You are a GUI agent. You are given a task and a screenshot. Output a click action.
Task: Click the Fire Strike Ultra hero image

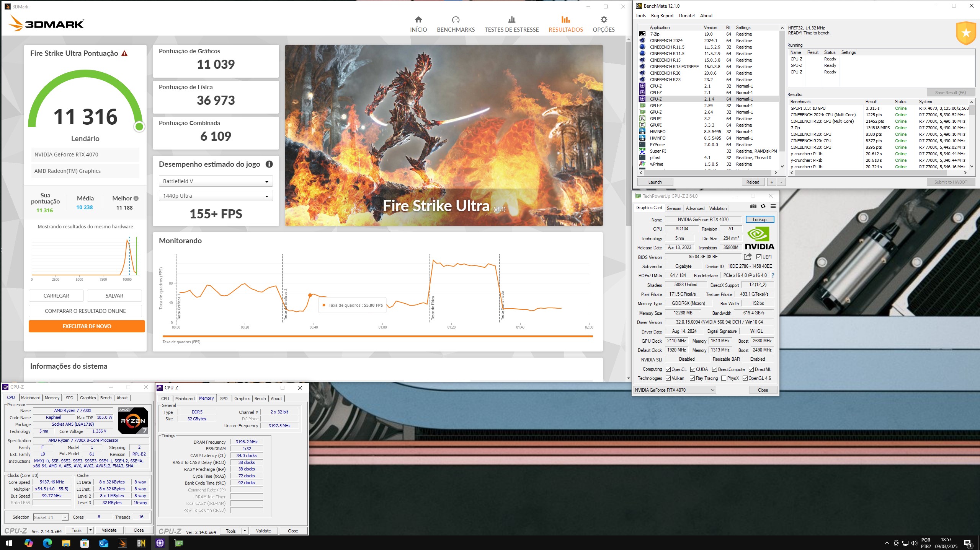pos(444,135)
